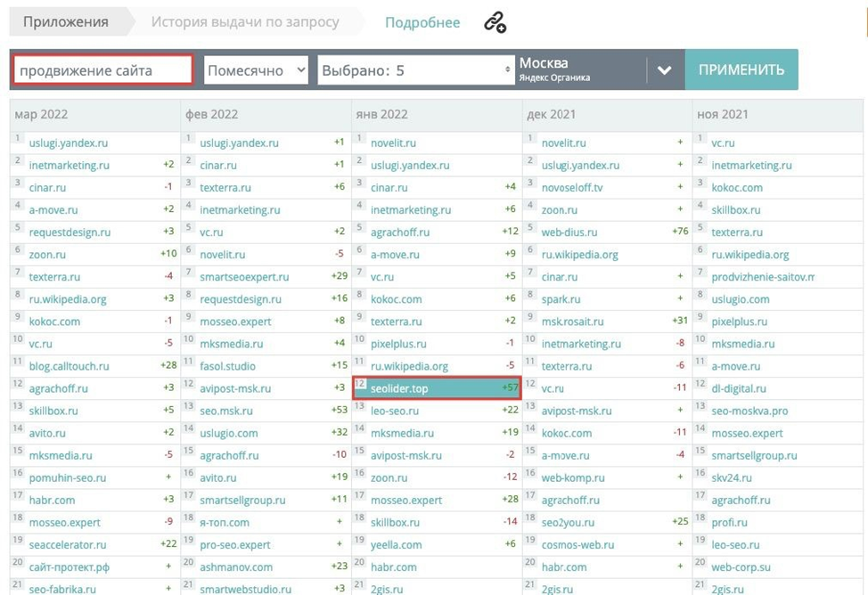Click habr.com in мар 2022 column
Viewport: 868px width, 595px height.
click(52, 500)
